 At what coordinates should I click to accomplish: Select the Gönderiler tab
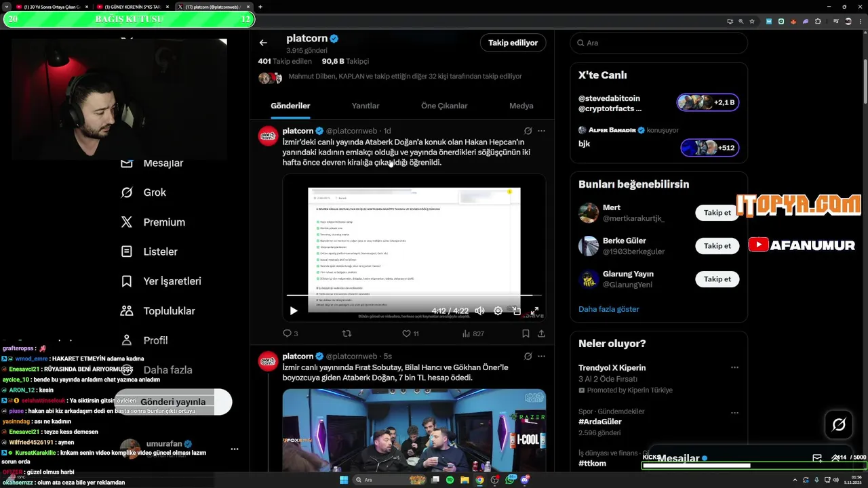click(x=290, y=106)
